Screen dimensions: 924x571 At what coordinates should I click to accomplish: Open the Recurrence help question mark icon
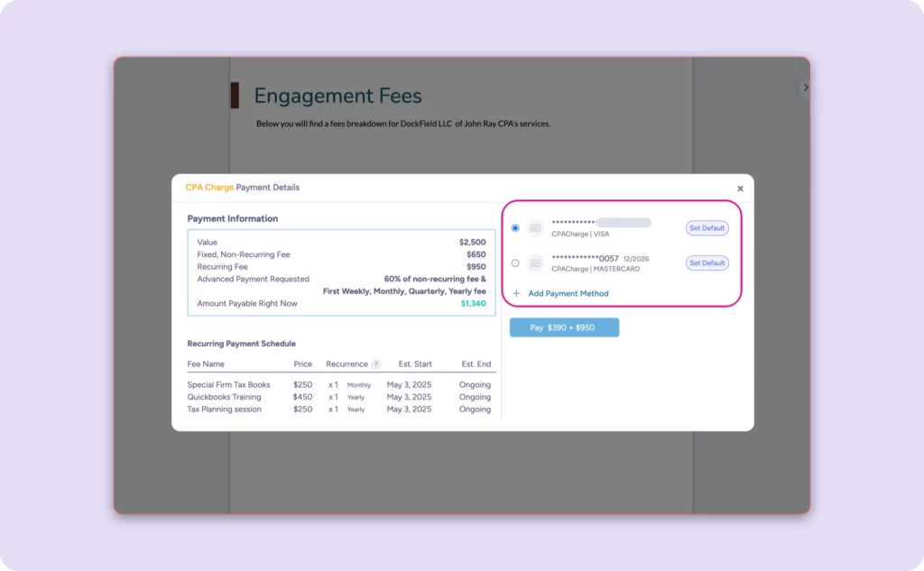376,364
